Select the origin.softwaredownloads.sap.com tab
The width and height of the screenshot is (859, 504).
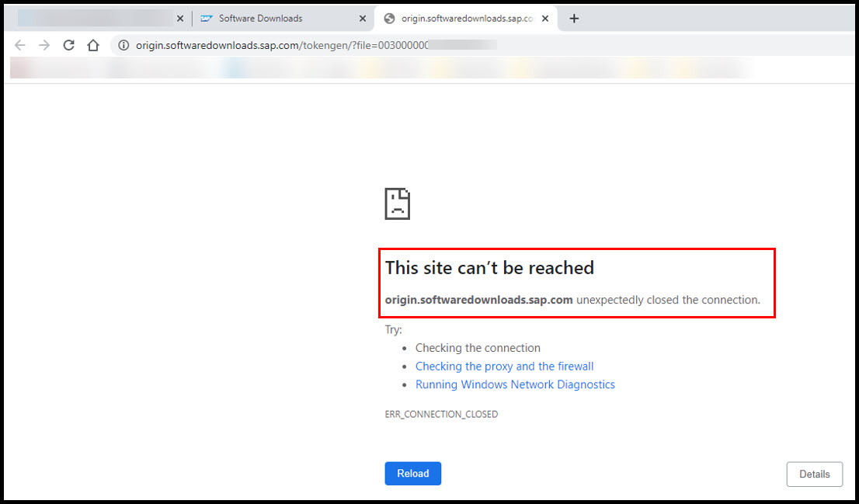pyautogui.click(x=466, y=19)
